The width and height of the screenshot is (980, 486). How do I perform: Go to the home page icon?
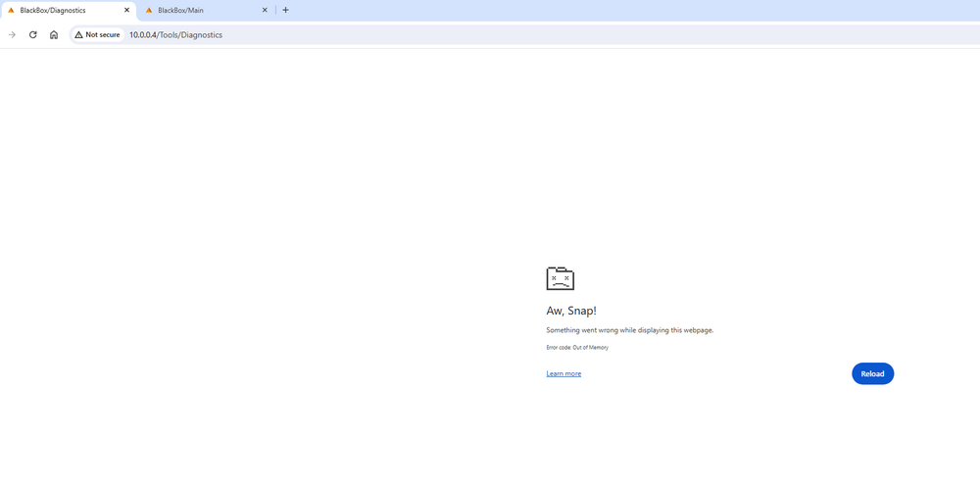click(x=54, y=35)
